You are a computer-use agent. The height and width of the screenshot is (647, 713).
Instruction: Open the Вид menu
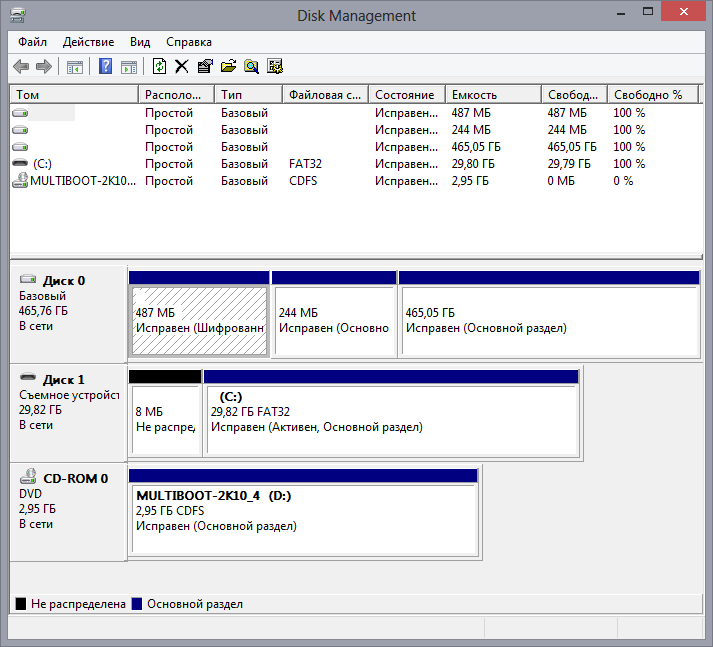[x=140, y=42]
